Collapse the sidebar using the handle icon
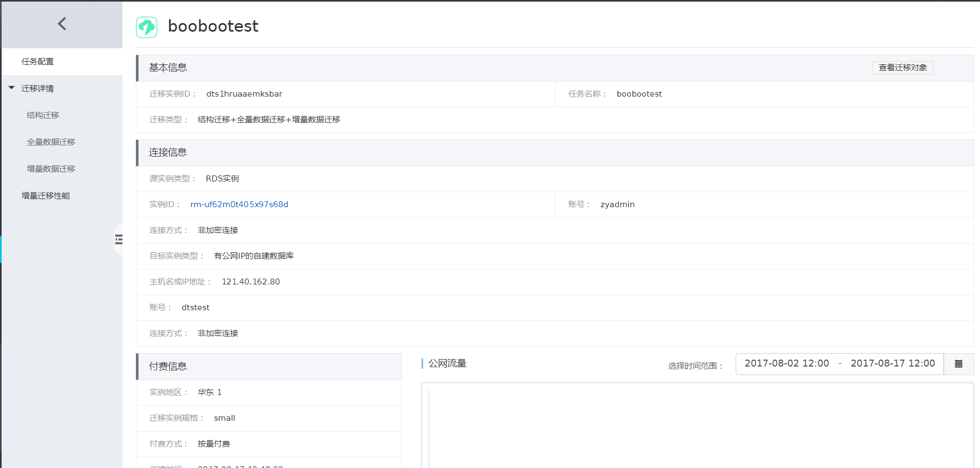Screen dimensions: 980x468 (119, 239)
